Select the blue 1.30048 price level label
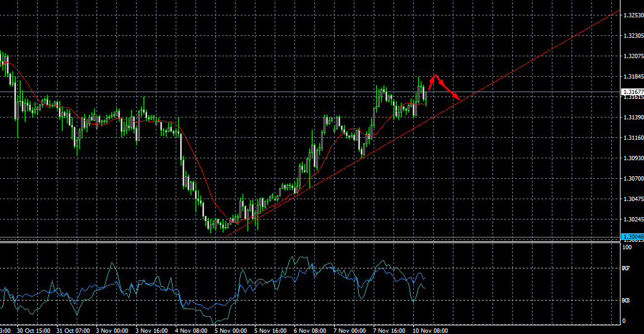644x334 pixels. [632, 237]
